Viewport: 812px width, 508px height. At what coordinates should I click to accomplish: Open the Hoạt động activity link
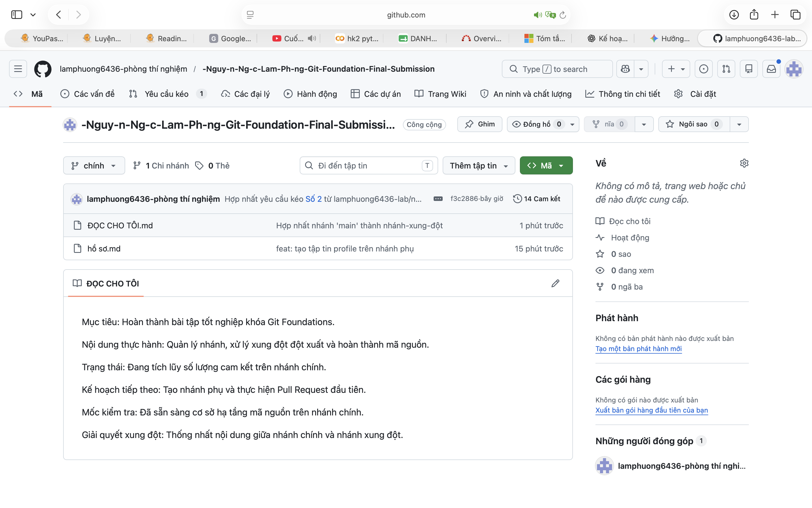[630, 238]
